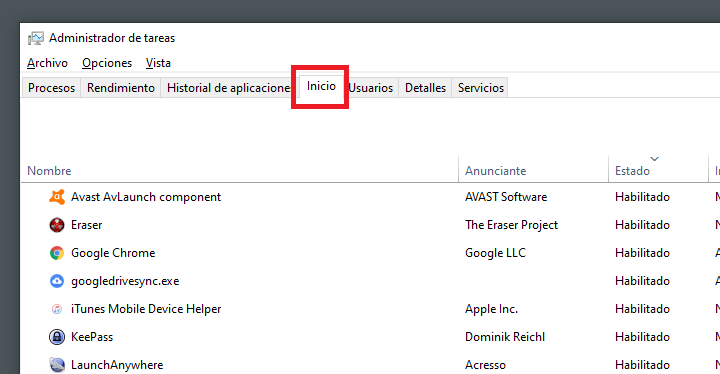Switch to the Rendimiento tab
The height and width of the screenshot is (374, 720).
121,88
